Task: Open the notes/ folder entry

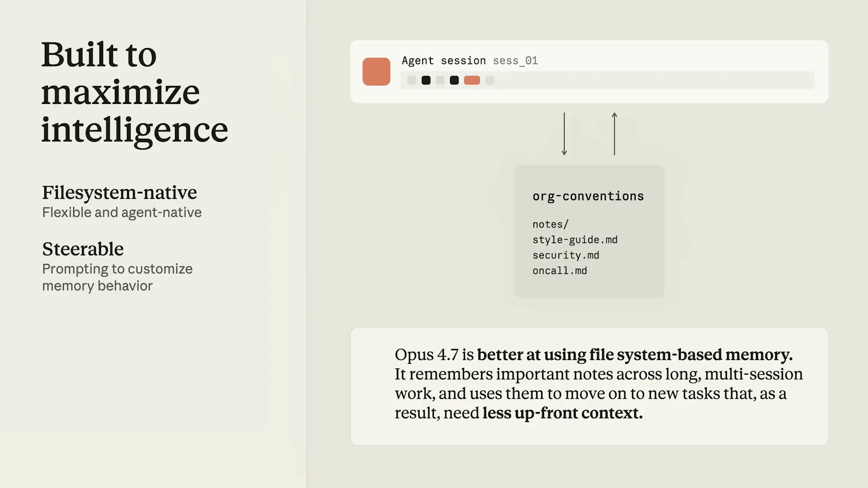Action: [x=550, y=225]
